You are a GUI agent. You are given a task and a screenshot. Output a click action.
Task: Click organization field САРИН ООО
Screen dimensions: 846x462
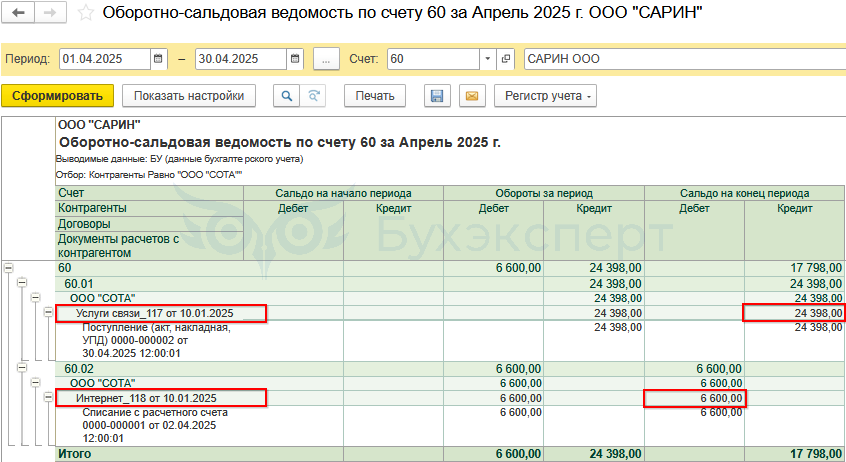click(x=685, y=59)
